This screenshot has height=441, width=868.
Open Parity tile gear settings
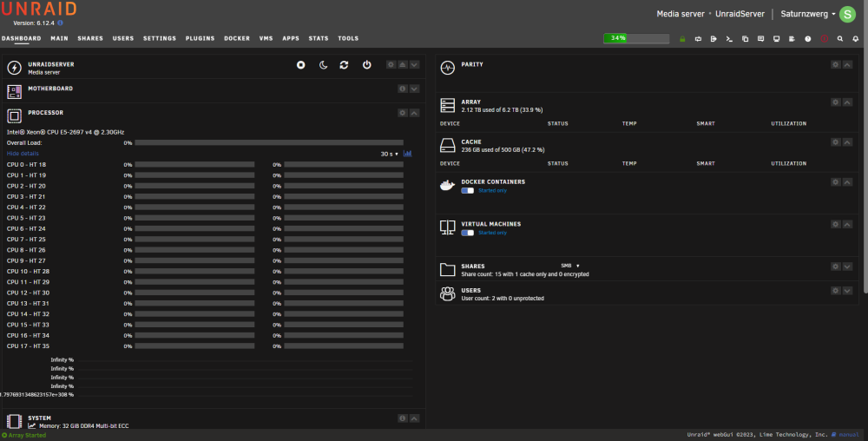point(835,65)
